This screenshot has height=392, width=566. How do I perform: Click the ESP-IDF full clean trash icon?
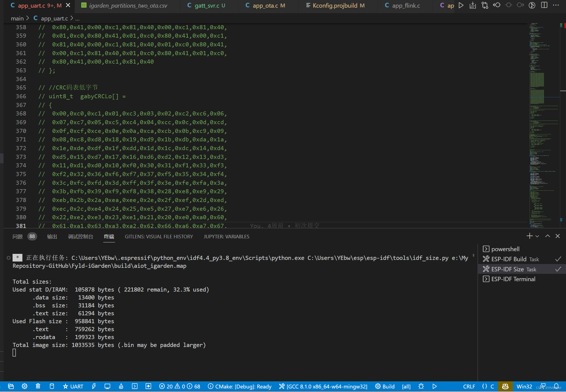[38, 386]
